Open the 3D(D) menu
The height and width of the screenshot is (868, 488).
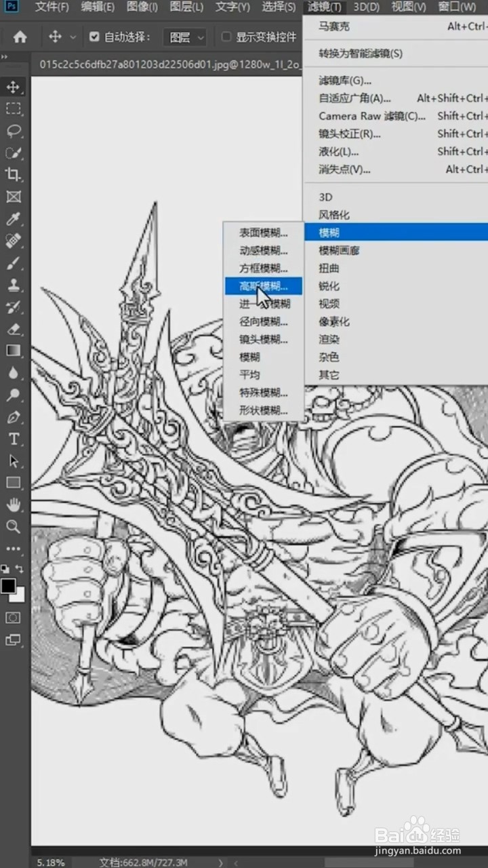(x=367, y=7)
